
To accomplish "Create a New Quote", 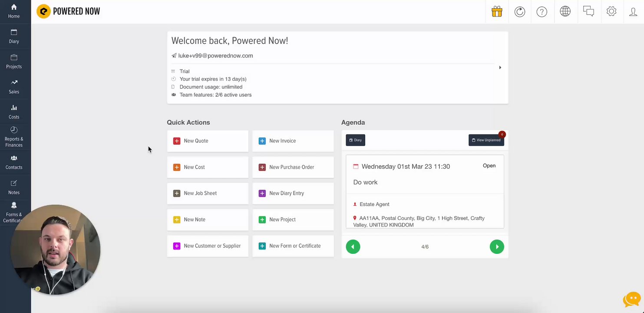I will 208,141.
